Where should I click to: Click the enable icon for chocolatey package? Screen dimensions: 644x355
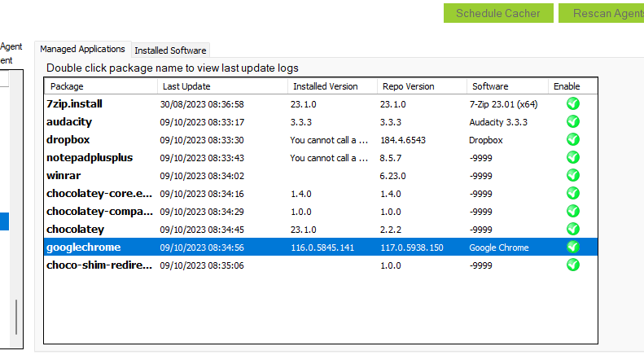pos(572,230)
